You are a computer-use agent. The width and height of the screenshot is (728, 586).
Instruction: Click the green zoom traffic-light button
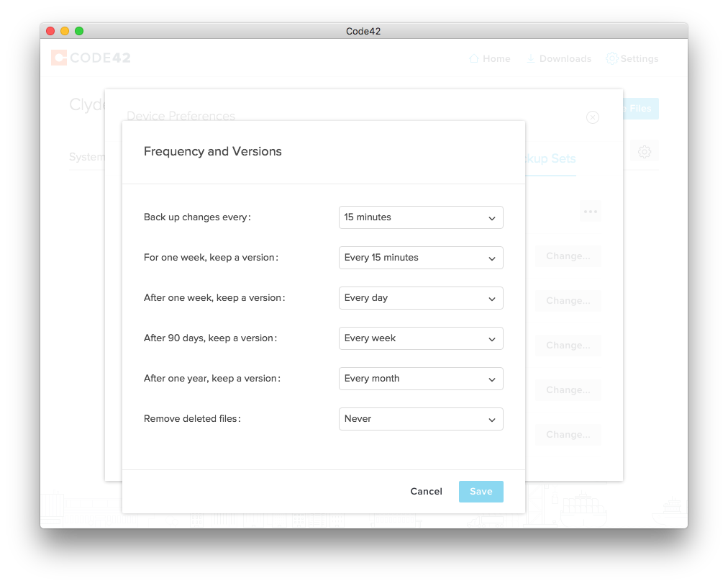(x=79, y=31)
